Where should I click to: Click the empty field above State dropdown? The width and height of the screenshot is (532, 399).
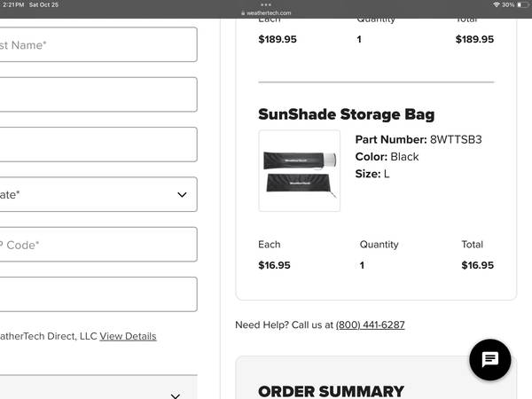pyautogui.click(x=98, y=145)
